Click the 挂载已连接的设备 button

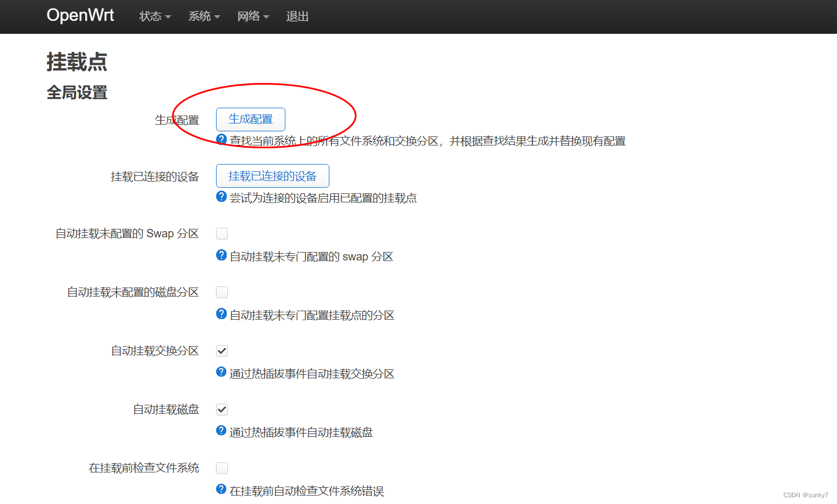[272, 175]
